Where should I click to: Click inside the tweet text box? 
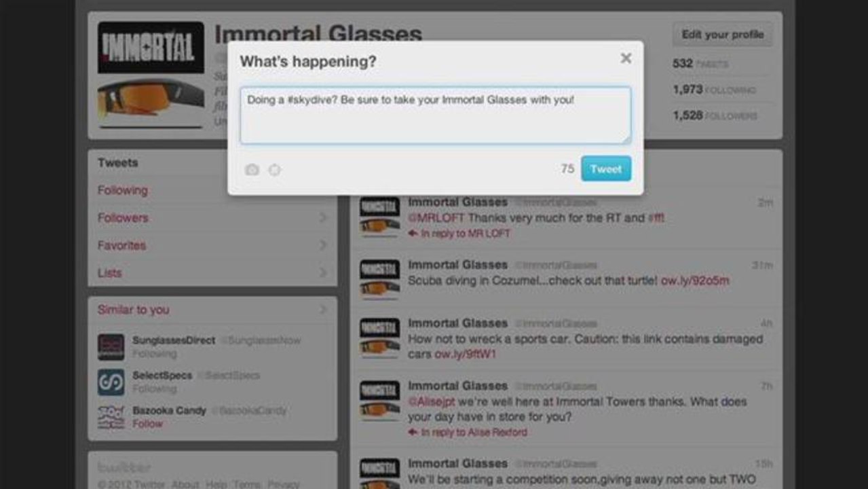point(435,115)
